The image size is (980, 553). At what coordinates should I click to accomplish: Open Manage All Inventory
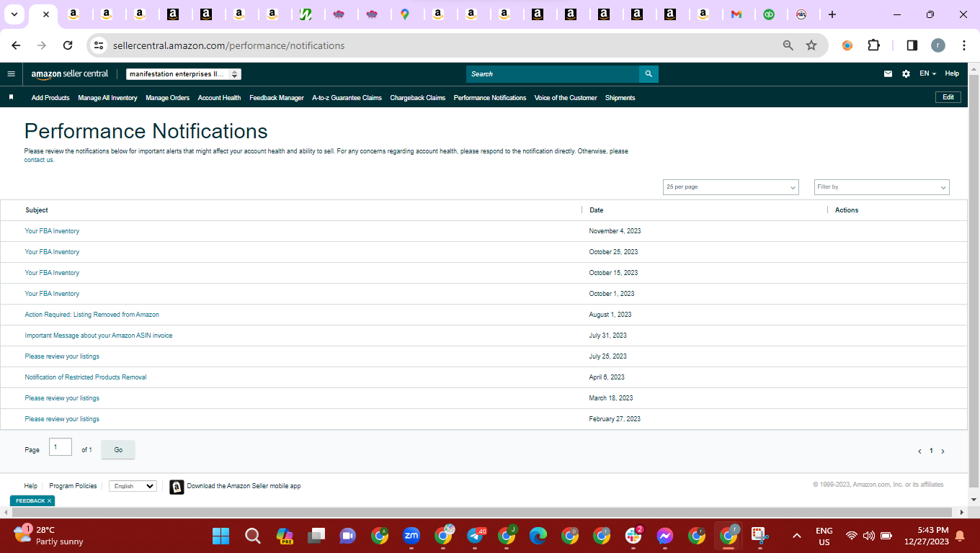click(x=107, y=98)
